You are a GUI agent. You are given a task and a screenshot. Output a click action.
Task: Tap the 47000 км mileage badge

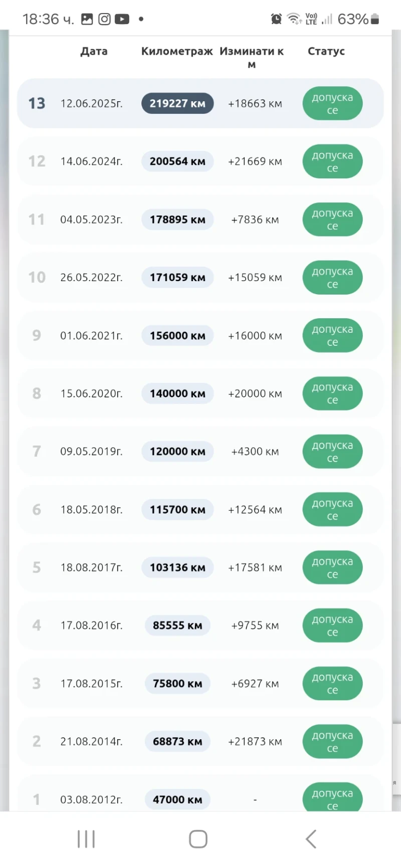[x=177, y=799]
